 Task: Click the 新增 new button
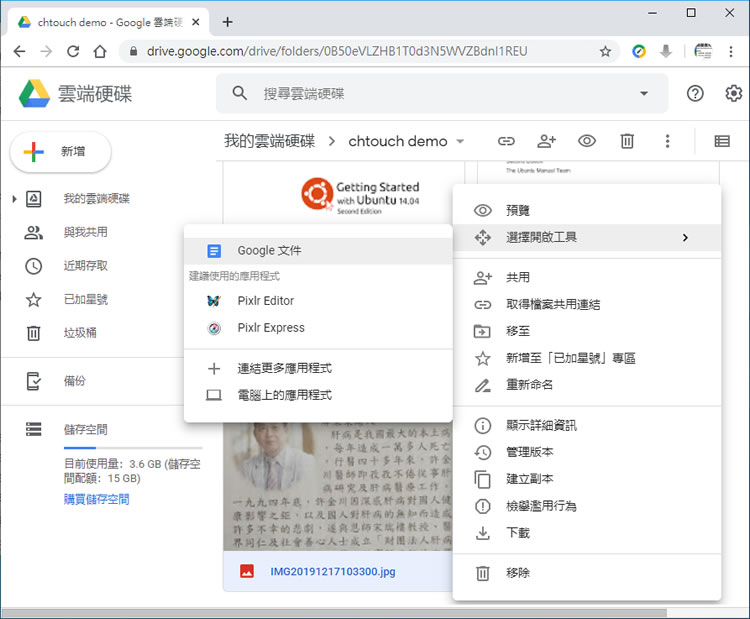tap(60, 151)
